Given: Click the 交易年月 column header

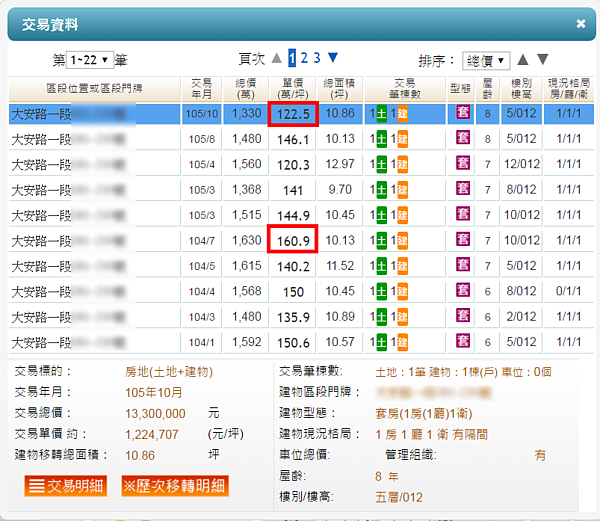Looking at the screenshot, I should [x=202, y=88].
